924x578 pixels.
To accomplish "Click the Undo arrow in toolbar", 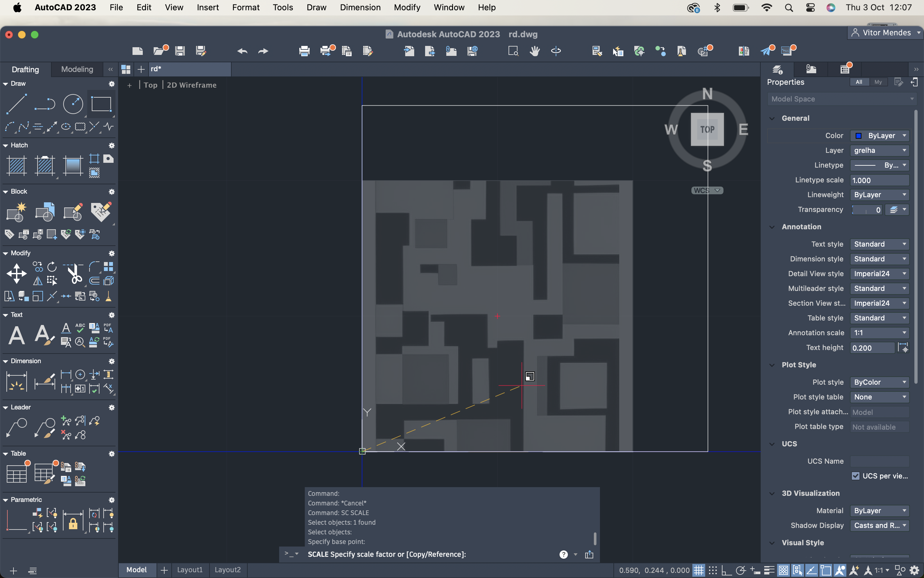I will click(x=242, y=51).
